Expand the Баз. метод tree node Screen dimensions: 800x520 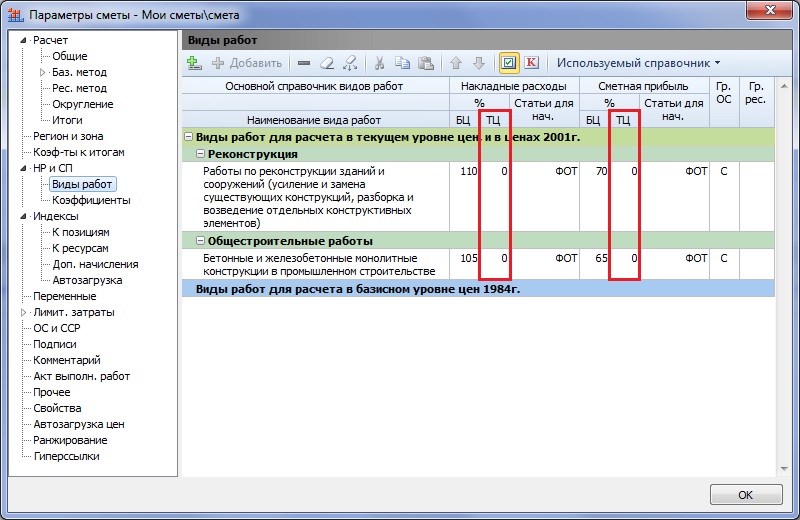pyautogui.click(x=42, y=72)
